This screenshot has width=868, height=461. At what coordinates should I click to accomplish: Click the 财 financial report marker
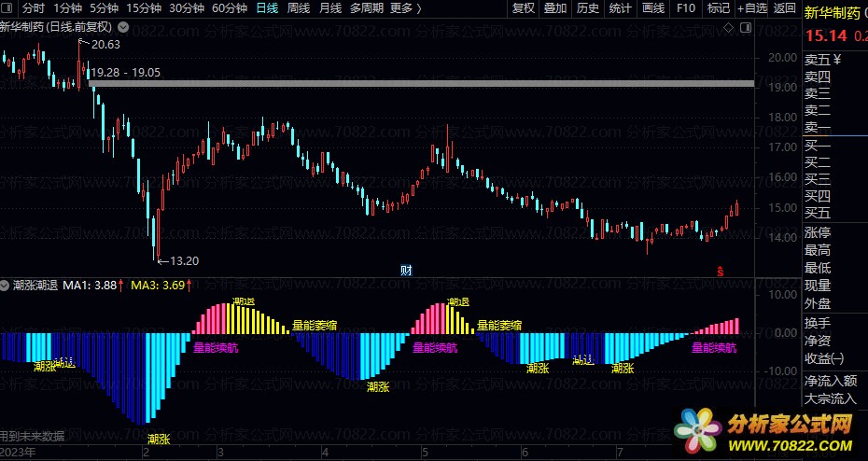click(x=406, y=270)
